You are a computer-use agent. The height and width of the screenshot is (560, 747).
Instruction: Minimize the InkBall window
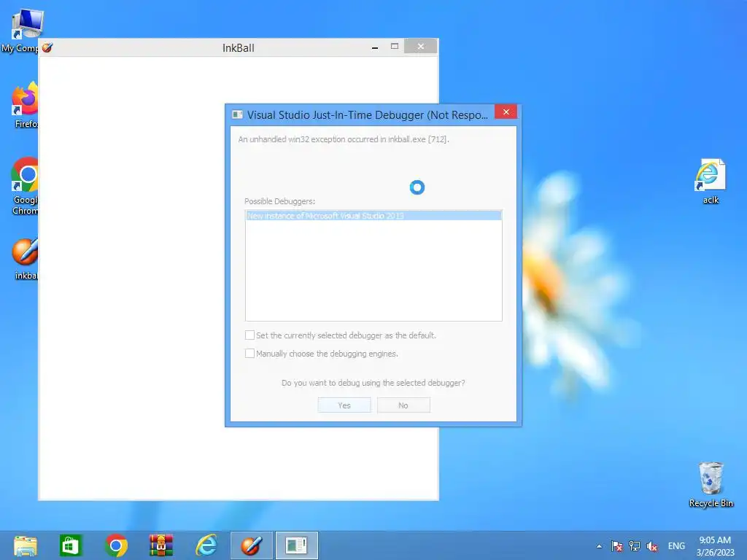coord(375,47)
